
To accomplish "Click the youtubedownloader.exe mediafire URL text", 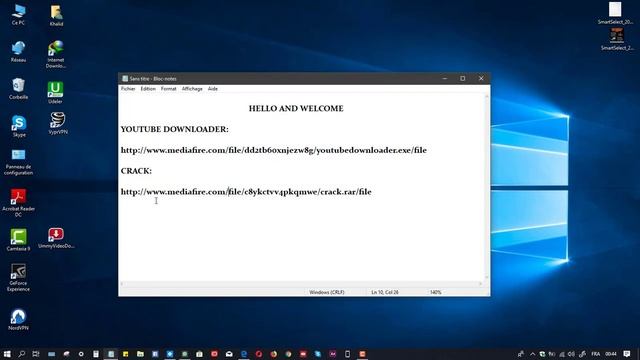I will pos(273,150).
